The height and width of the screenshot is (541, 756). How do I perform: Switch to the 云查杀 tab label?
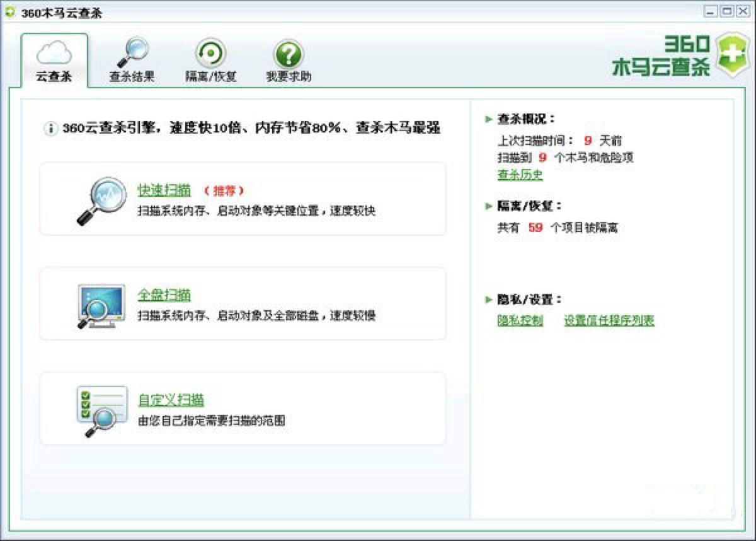coord(54,77)
